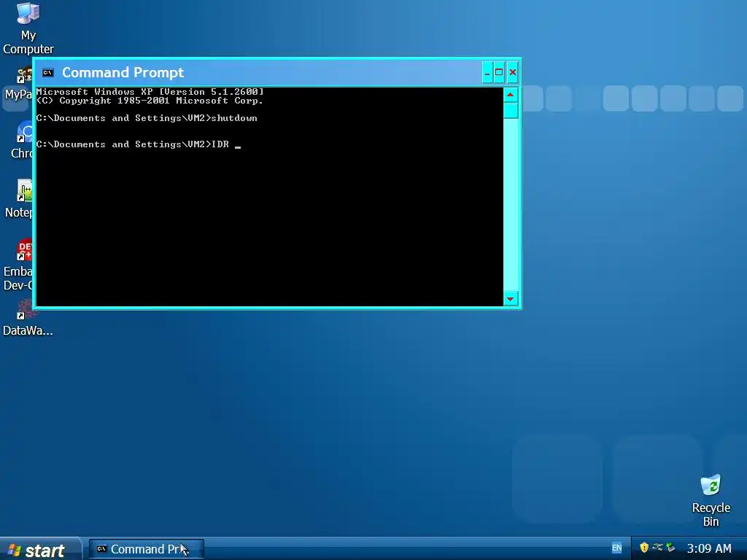The width and height of the screenshot is (747, 560).
Task: Click the Start button
Action: (40, 550)
